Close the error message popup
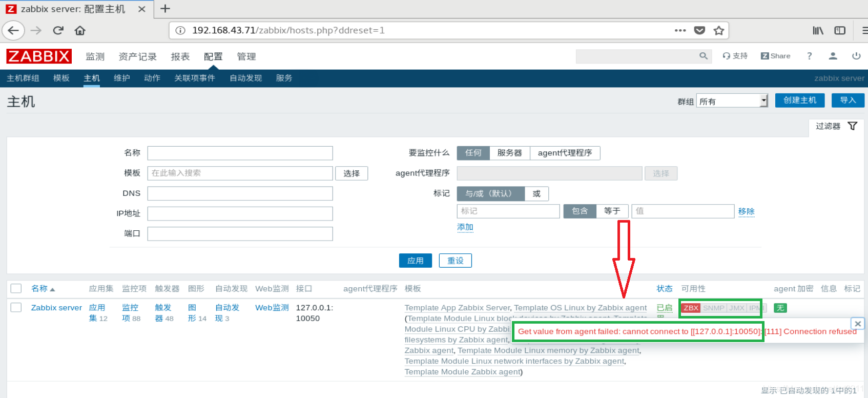868x398 pixels. [858, 324]
